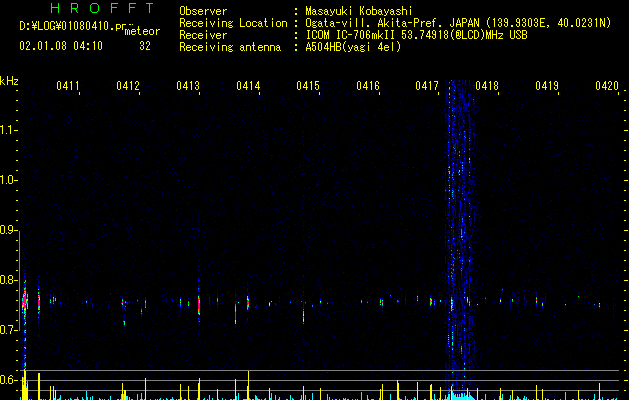Click the Ogata-vill. Akita-Pref. JAPAN location text
629x400 pixels.
click(458, 23)
